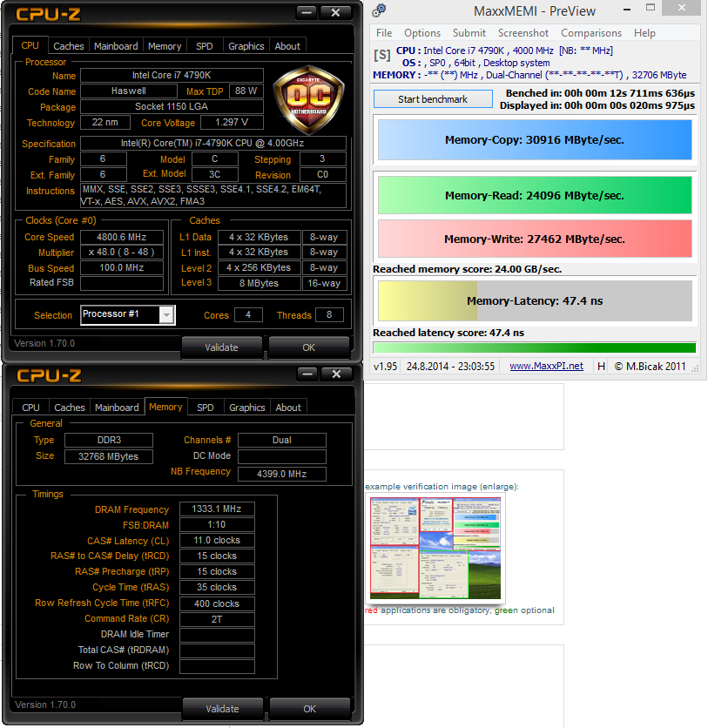The image size is (708, 728).
Task: Switch to Caches tab in upper CPU-Z
Action: (68, 46)
